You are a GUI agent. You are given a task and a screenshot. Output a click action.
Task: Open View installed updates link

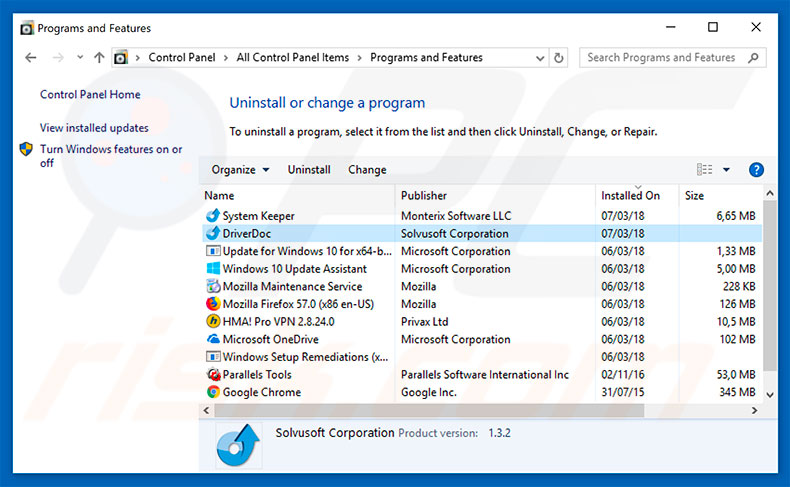(94, 128)
